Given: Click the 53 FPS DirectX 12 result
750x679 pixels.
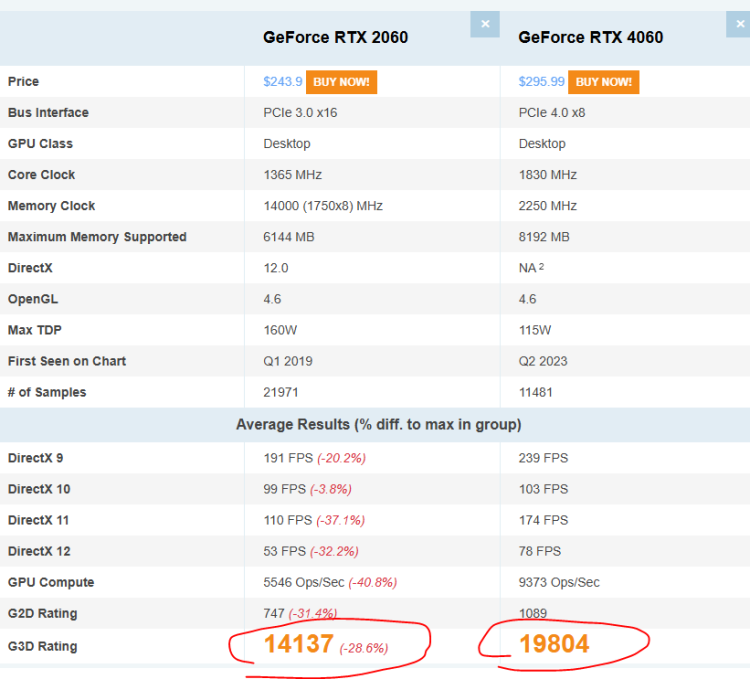Looking at the screenshot, I should (x=285, y=551).
